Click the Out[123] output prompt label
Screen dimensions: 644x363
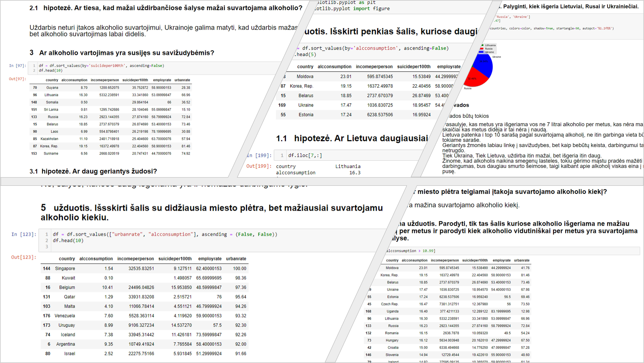click(x=24, y=257)
